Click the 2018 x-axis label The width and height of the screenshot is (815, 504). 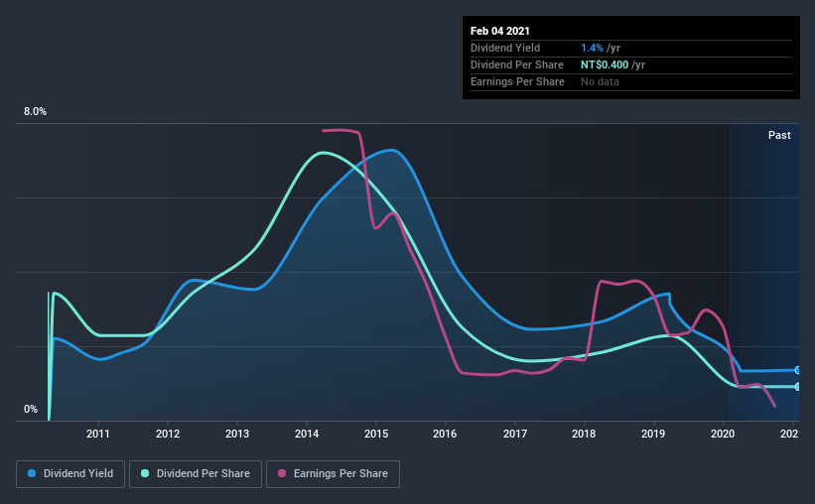(584, 434)
